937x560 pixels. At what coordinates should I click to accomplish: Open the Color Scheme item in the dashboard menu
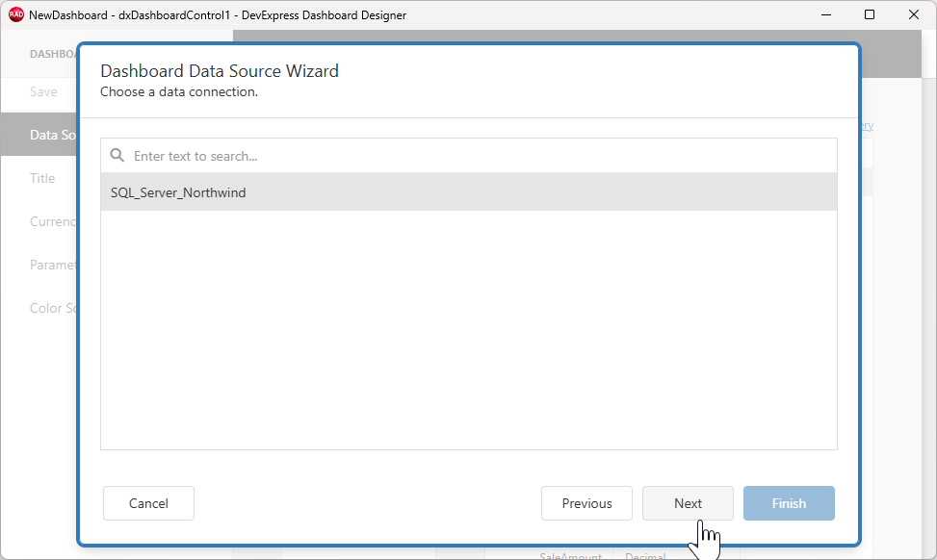(53, 308)
